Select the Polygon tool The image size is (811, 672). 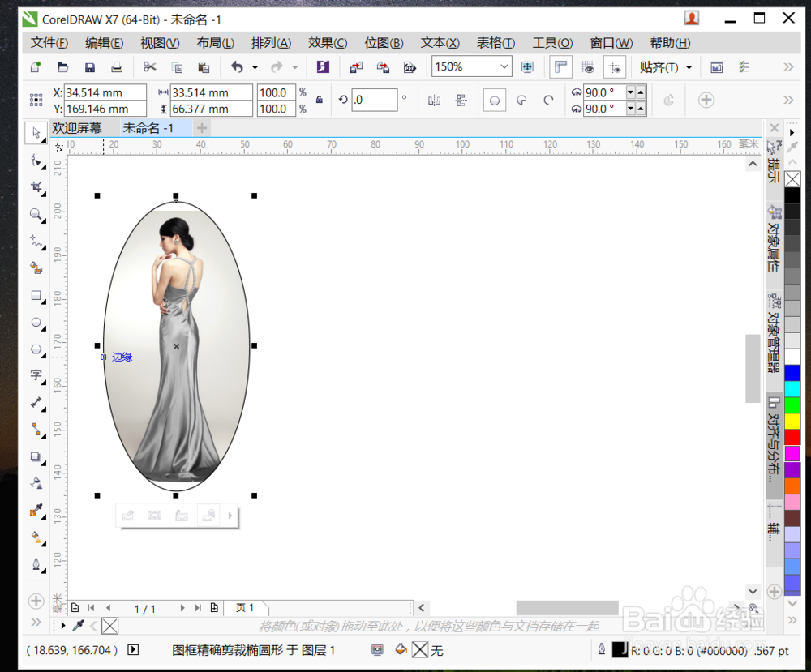click(x=36, y=349)
